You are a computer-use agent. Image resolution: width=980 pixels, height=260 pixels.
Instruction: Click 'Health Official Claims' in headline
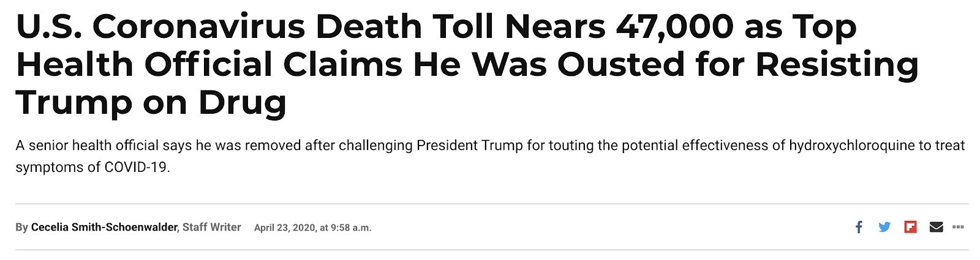point(208,65)
